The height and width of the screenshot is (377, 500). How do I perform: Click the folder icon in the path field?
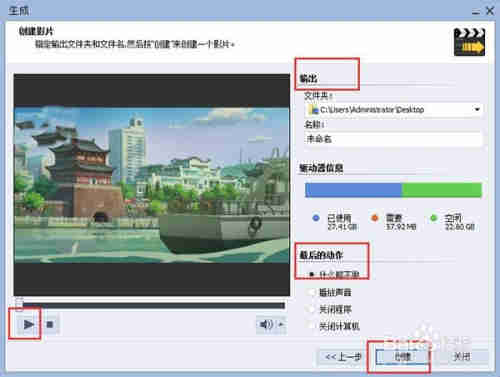tap(313, 110)
